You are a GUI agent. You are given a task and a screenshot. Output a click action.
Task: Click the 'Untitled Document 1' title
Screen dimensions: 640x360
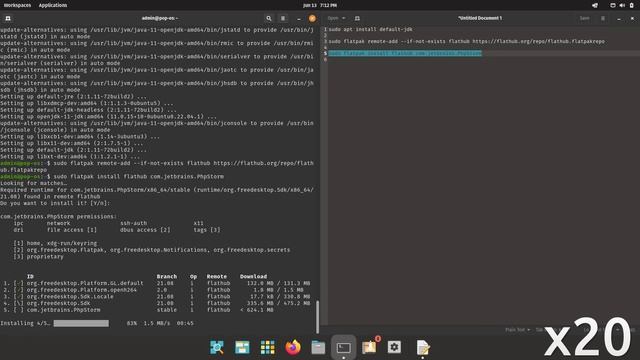pyautogui.click(x=480, y=18)
